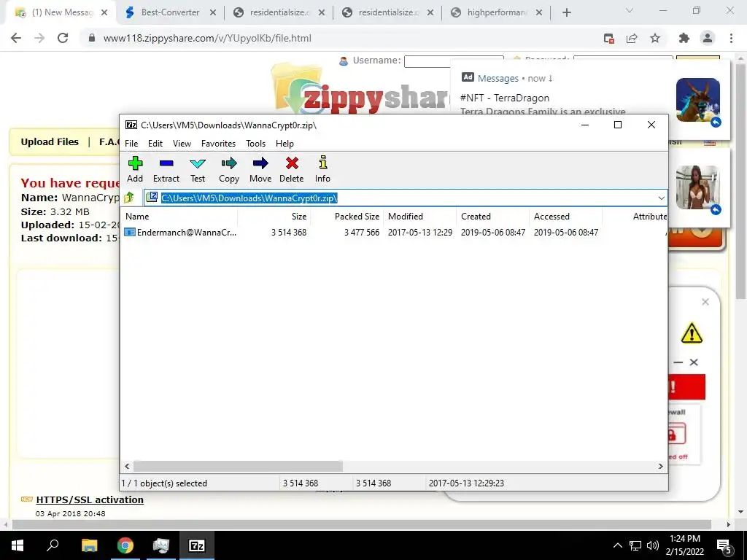Click the yellow warning triangle icon
The height and width of the screenshot is (560, 747).
coord(692,332)
